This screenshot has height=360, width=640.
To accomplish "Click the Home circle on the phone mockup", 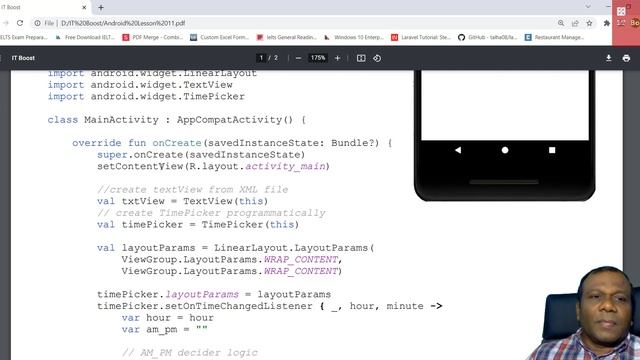I will point(505,150).
